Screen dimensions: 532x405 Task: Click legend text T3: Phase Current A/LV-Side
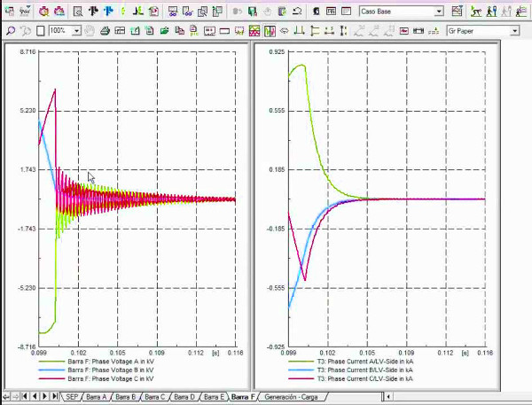coord(365,362)
